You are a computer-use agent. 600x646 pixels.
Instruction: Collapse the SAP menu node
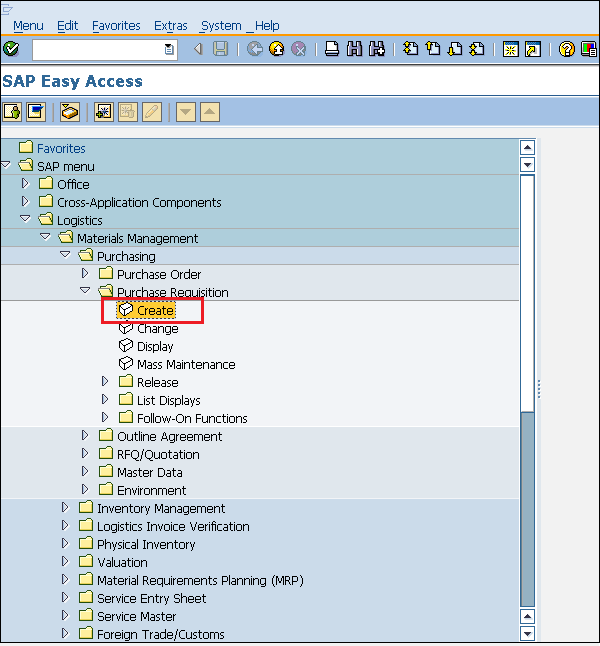[6, 165]
